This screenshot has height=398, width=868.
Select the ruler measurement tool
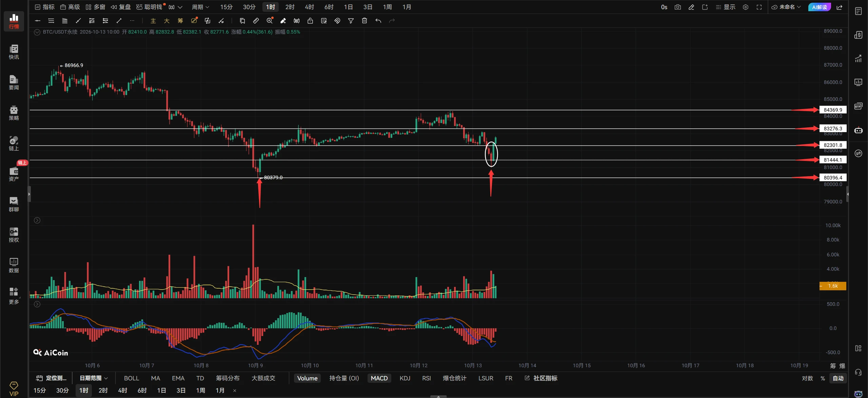coord(256,21)
